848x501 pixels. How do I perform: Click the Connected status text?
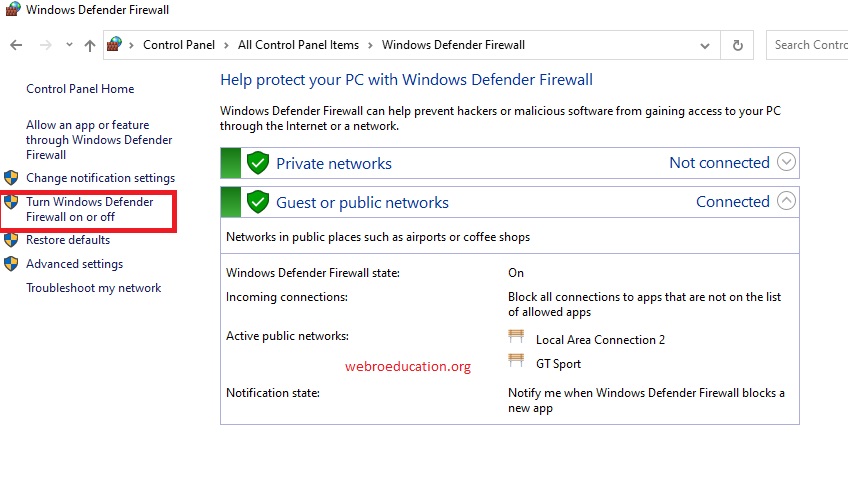733,201
